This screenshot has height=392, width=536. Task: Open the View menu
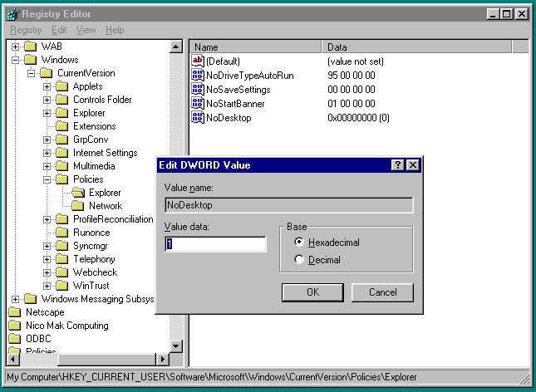click(x=86, y=30)
